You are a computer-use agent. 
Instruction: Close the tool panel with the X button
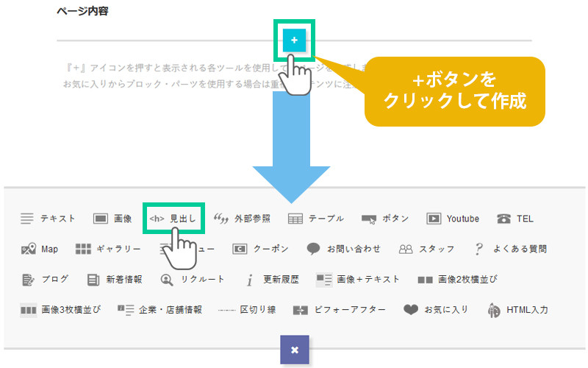pyautogui.click(x=294, y=350)
